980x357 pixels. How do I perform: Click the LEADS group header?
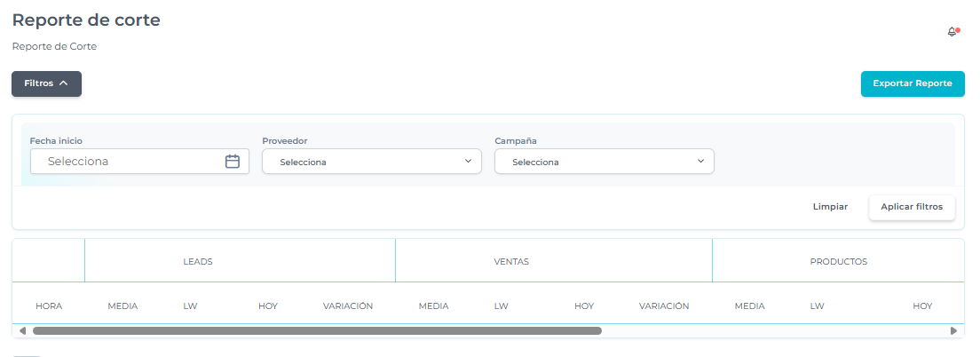point(198,262)
